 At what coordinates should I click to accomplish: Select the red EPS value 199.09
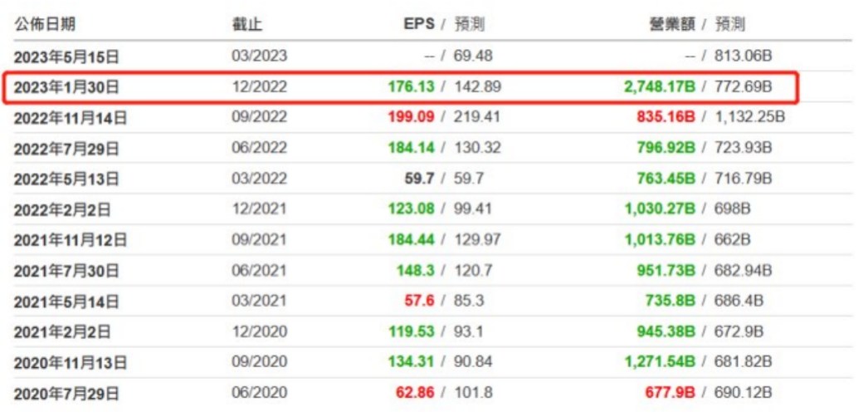coord(411,118)
